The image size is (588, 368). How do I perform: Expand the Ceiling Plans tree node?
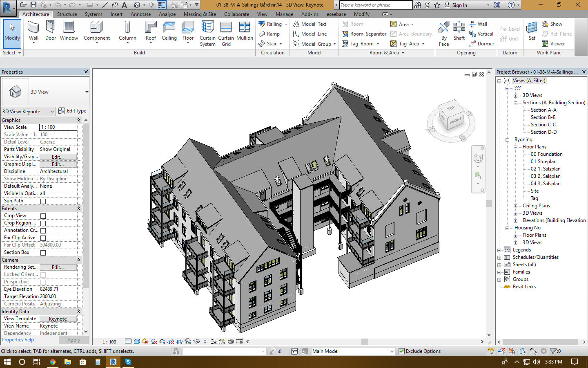pyautogui.click(x=515, y=206)
